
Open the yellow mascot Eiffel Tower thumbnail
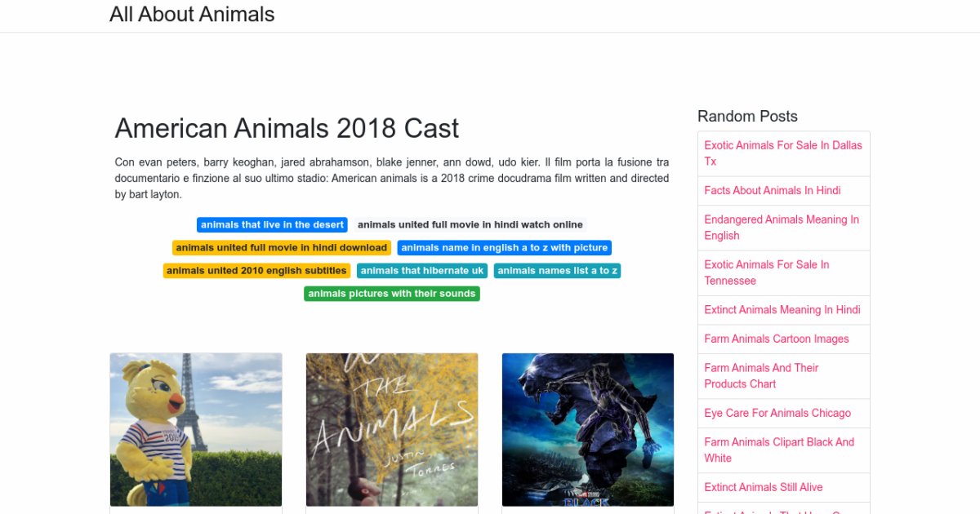click(196, 429)
